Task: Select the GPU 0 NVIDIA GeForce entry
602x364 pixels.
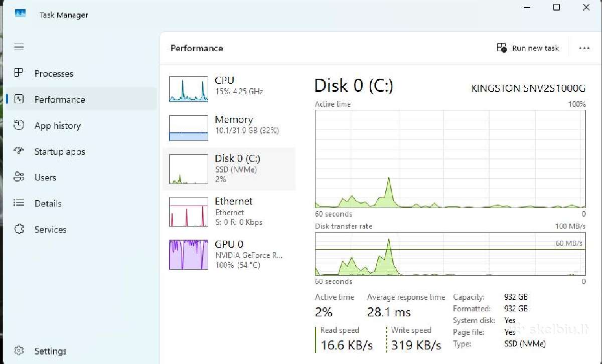Action: pos(229,254)
